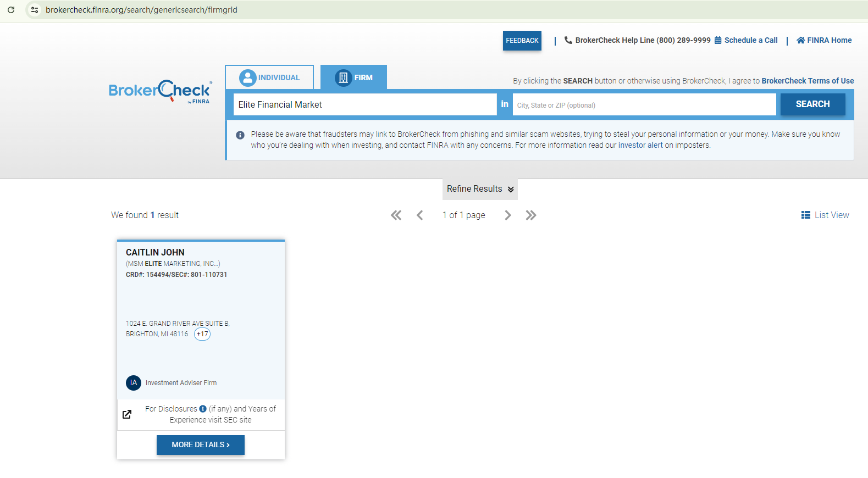Click the building icon on Firm tab
The width and height of the screenshot is (868, 478).
[x=344, y=77]
